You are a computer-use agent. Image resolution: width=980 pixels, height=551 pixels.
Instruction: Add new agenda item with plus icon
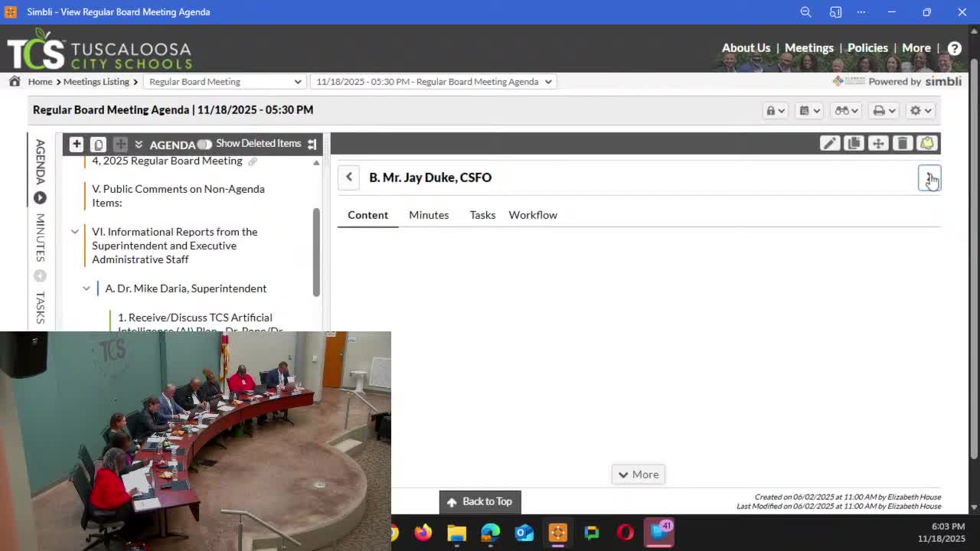click(x=76, y=144)
